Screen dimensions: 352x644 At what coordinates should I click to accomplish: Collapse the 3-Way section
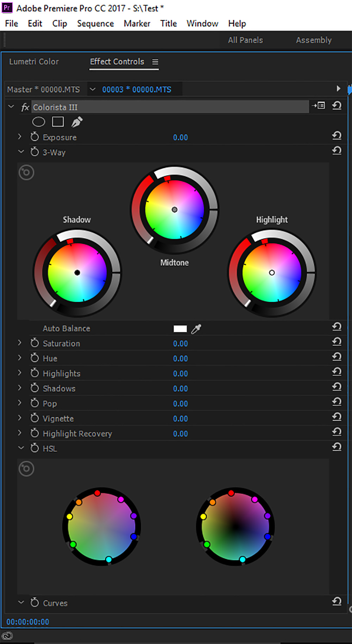(x=21, y=151)
